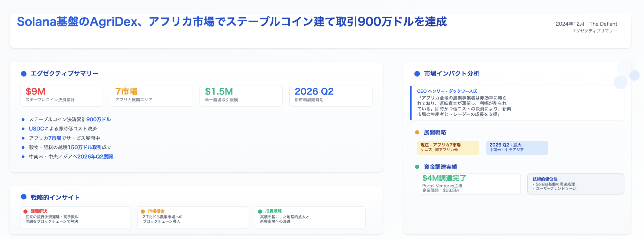Click the headline about AgriDex reaching 900万ドル

232,22
